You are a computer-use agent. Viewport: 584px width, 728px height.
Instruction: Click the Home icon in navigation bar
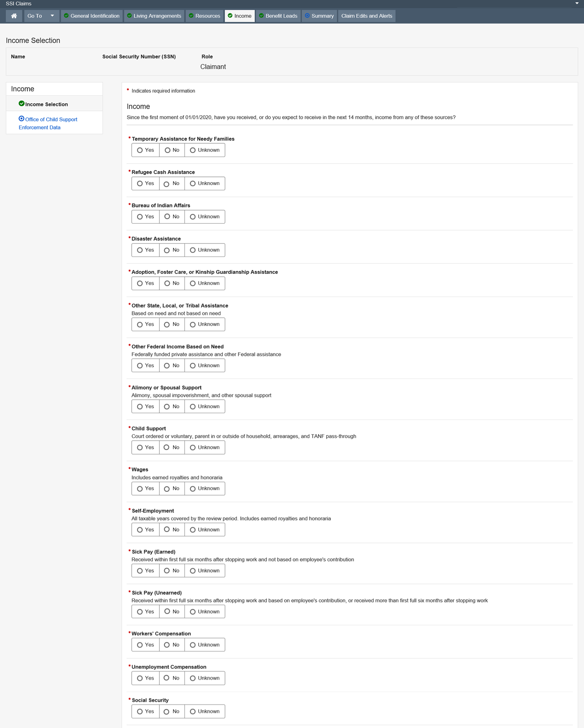pyautogui.click(x=14, y=16)
